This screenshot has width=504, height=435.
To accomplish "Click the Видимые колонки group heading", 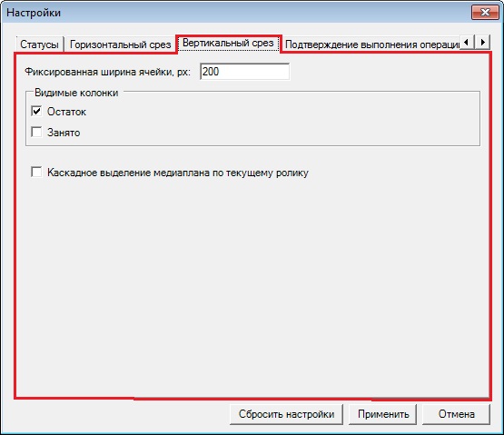I will click(x=76, y=93).
